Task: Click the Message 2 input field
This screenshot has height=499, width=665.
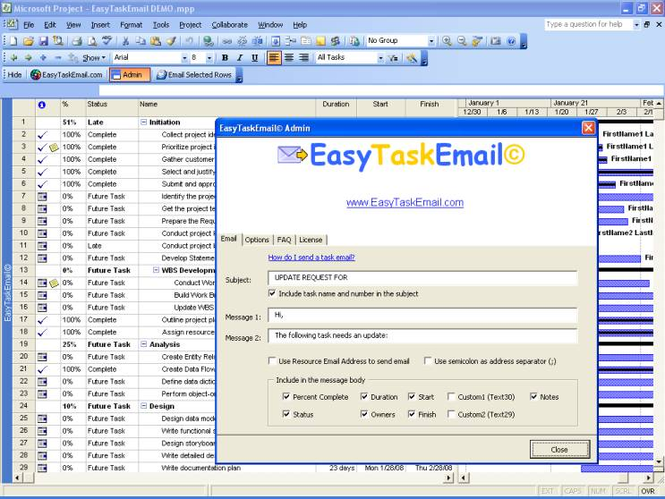Action: coord(422,335)
